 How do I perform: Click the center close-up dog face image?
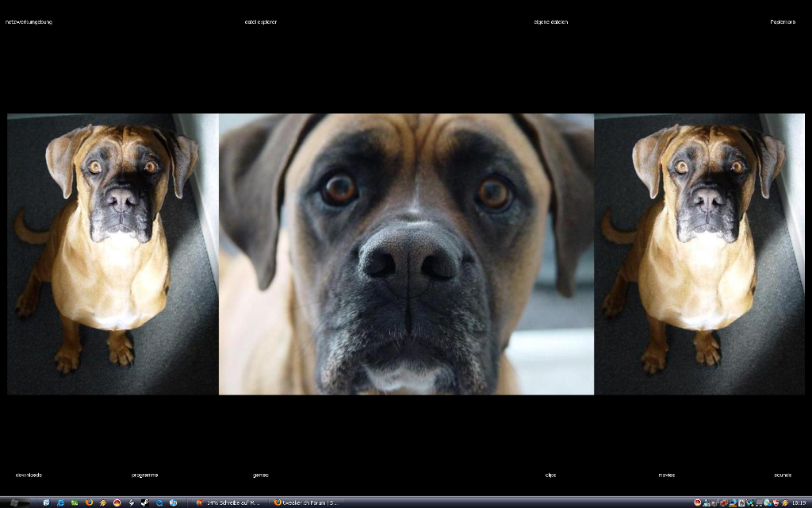pyautogui.click(x=406, y=254)
